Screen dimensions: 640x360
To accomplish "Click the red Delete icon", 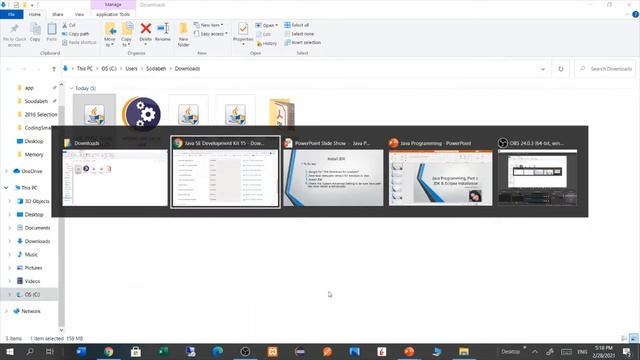I will pos(146,29).
